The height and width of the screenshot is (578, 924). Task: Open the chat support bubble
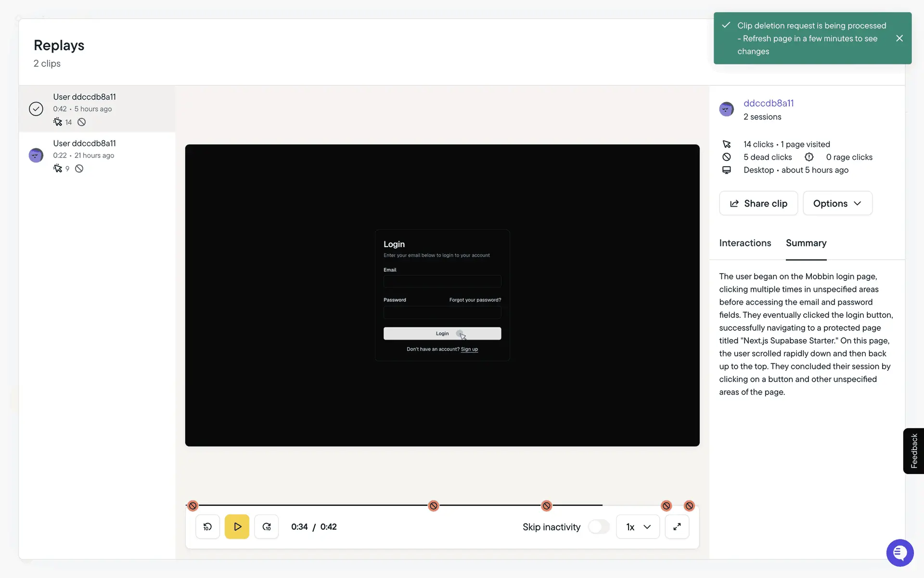(x=899, y=552)
